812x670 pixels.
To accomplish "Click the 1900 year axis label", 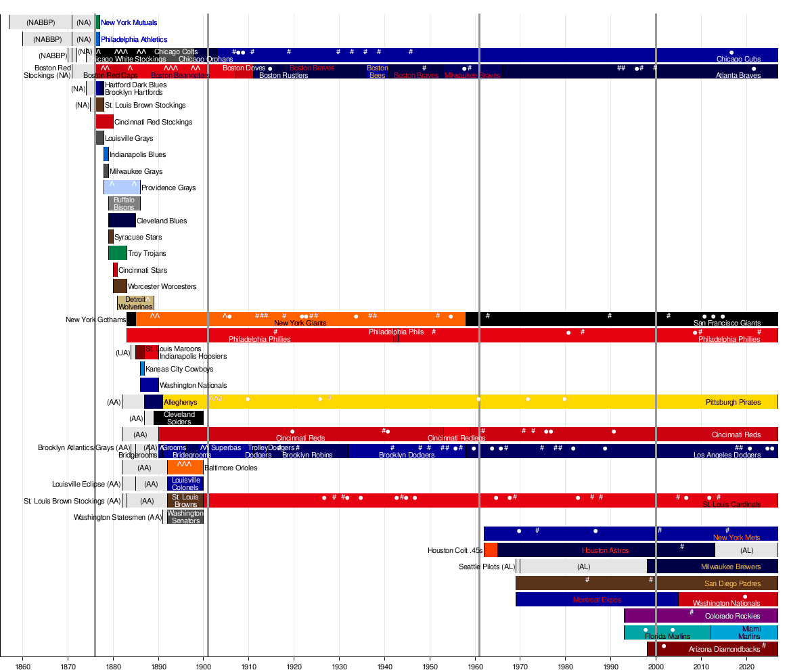I will (204, 664).
